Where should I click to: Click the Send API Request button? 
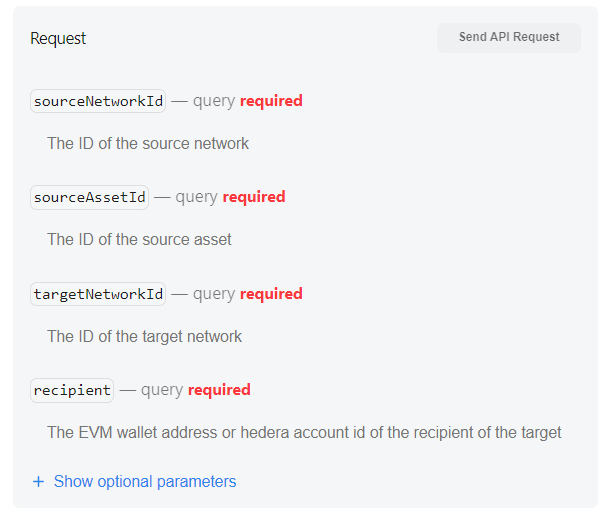coord(509,38)
